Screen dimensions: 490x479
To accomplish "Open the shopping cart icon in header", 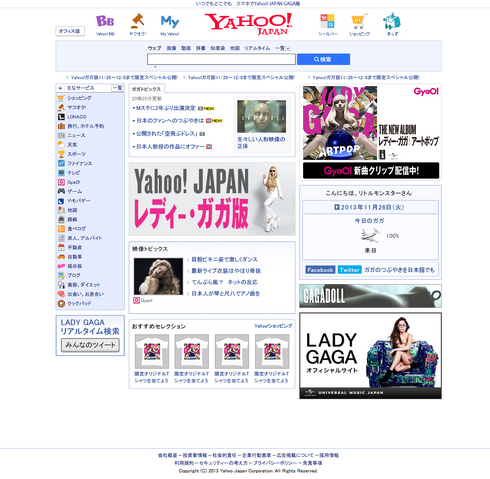I will click(x=359, y=21).
